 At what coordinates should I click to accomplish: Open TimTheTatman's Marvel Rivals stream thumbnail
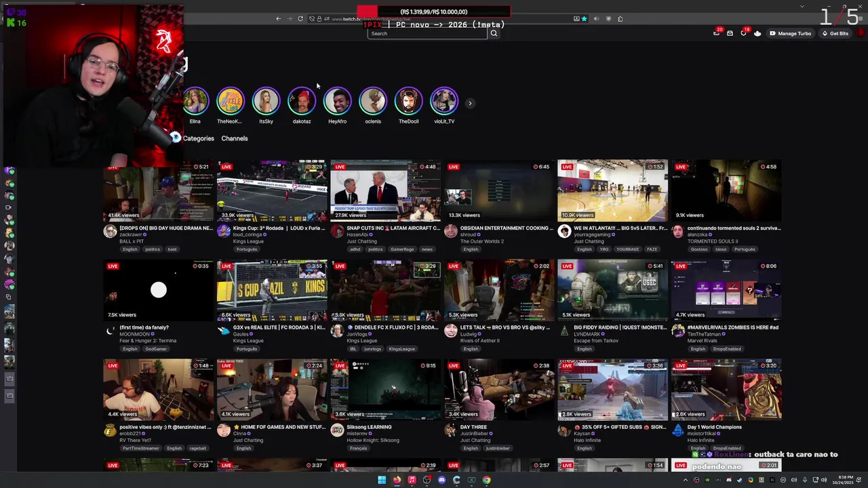(726, 290)
